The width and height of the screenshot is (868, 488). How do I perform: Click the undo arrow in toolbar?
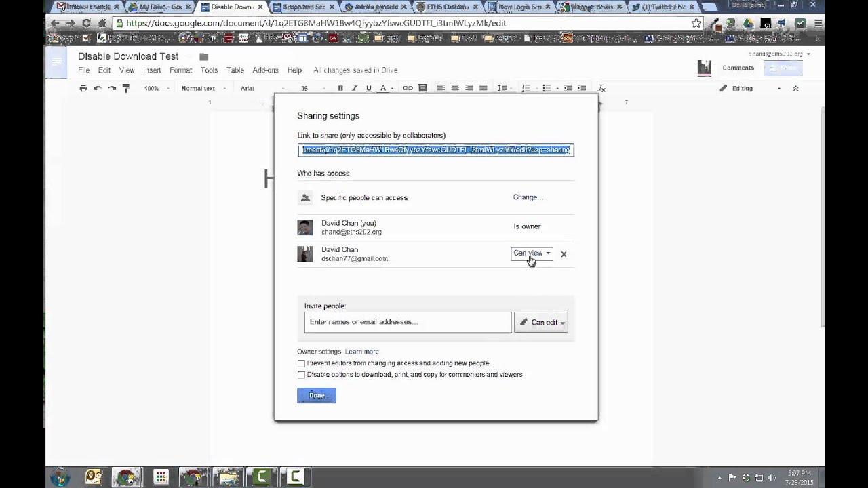(98, 88)
